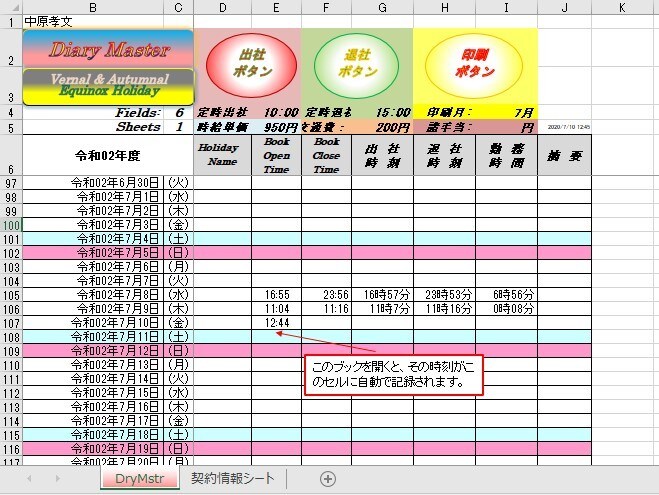Select row 100 header
The height and width of the screenshot is (495, 659).
click(11, 225)
